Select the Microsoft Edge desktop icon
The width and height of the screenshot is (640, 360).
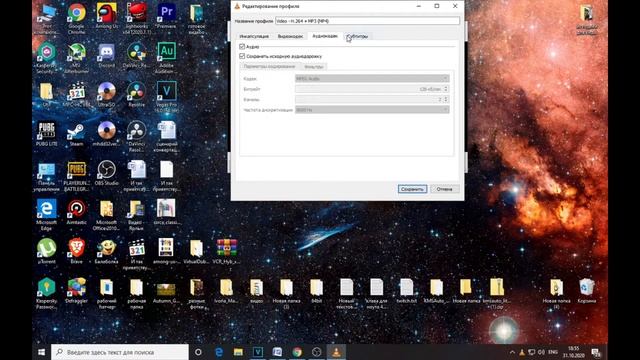[x=46, y=215]
